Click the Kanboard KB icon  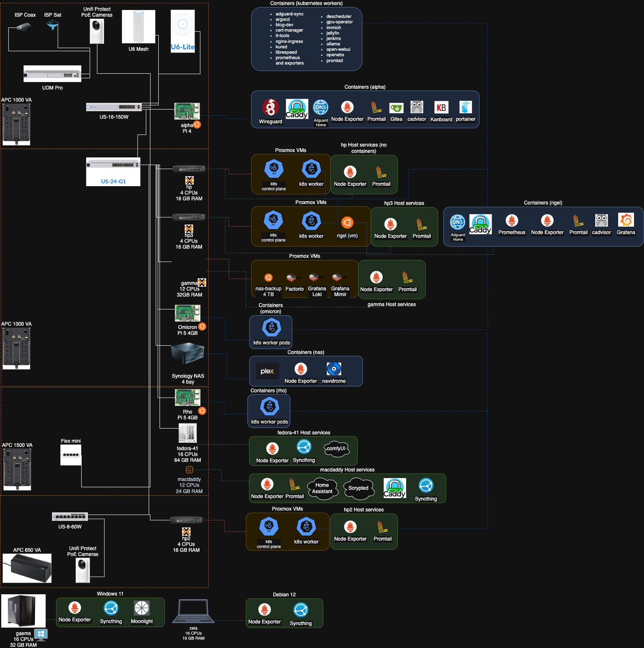coord(441,107)
